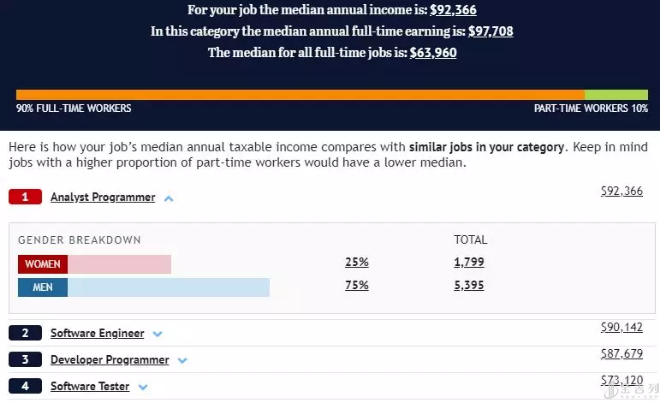This screenshot has width=668, height=409.
Task: Click the rank 4 number badge
Action: (x=24, y=386)
